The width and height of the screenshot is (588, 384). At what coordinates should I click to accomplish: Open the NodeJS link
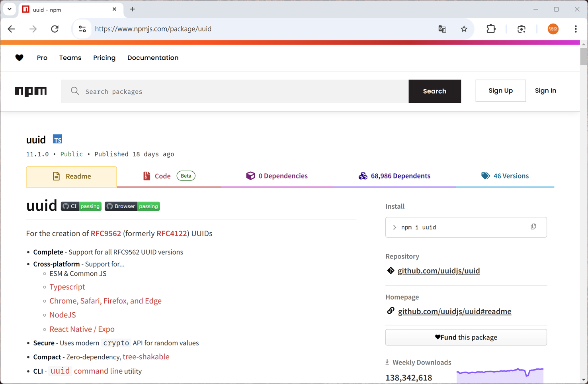(63, 315)
